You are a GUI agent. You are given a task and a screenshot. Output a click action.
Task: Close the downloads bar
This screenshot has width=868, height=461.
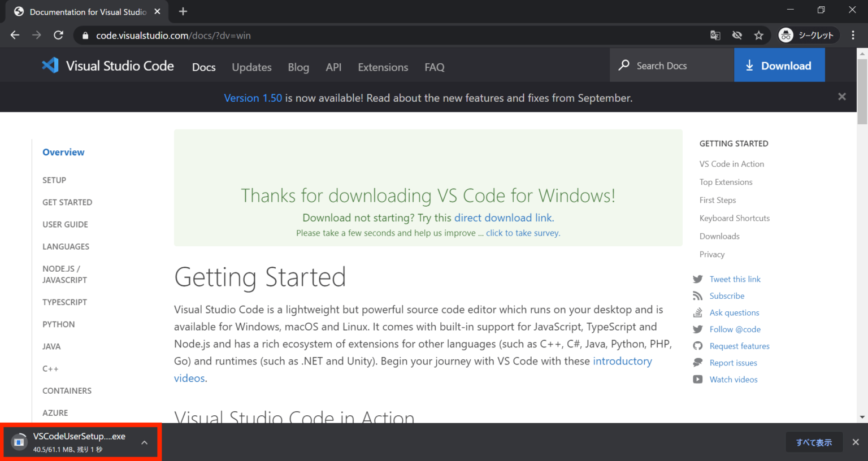[x=855, y=442]
